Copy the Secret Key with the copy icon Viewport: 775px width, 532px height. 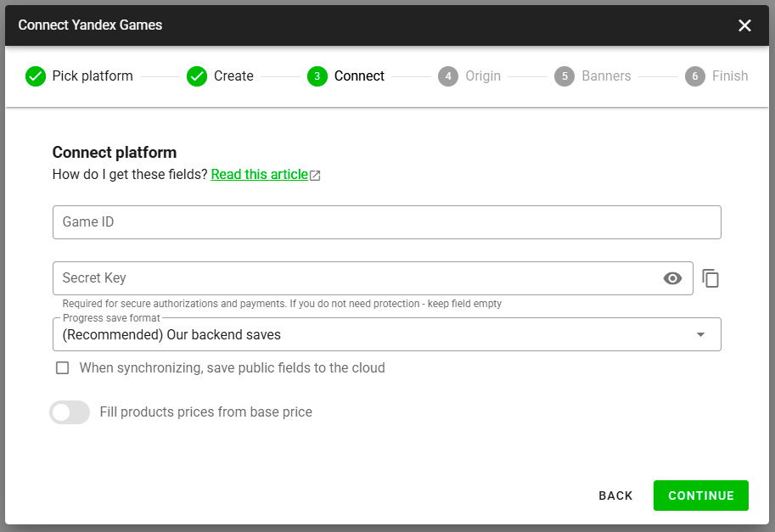coord(710,278)
